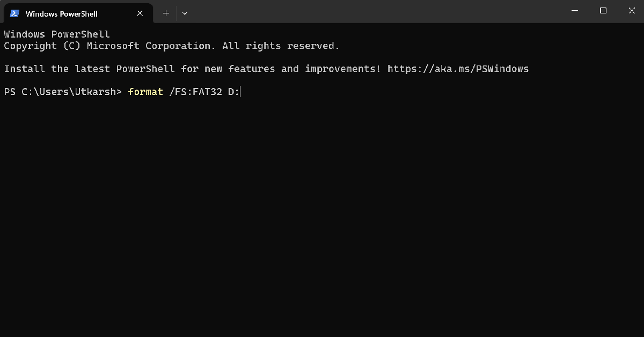
Task: Click the PS C:\Users\Utkarsh> prompt
Action: click(x=63, y=92)
